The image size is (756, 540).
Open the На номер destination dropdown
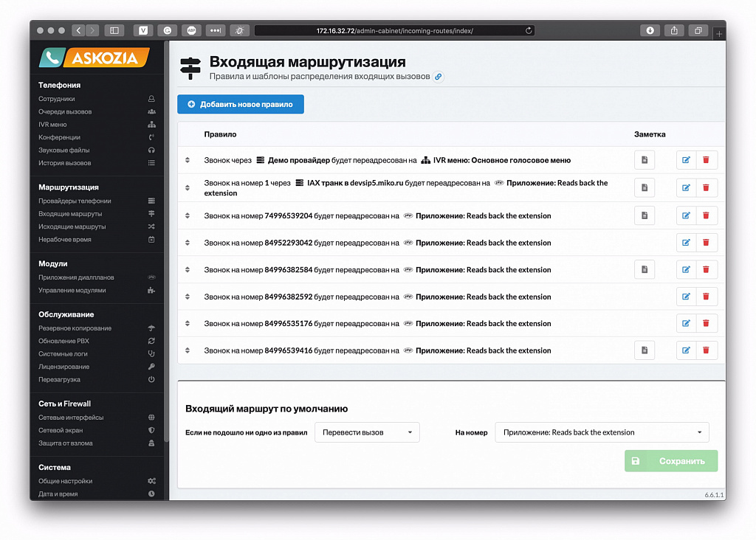[x=602, y=432]
